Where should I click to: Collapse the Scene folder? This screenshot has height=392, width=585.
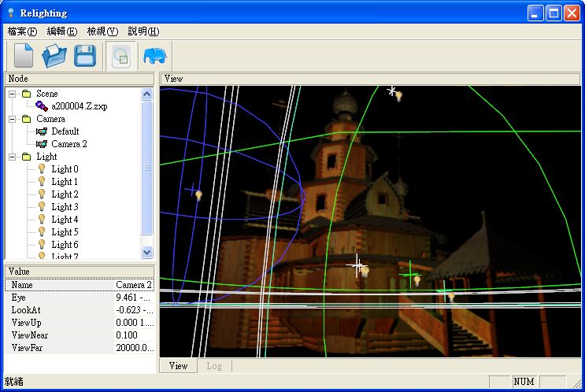(13, 94)
